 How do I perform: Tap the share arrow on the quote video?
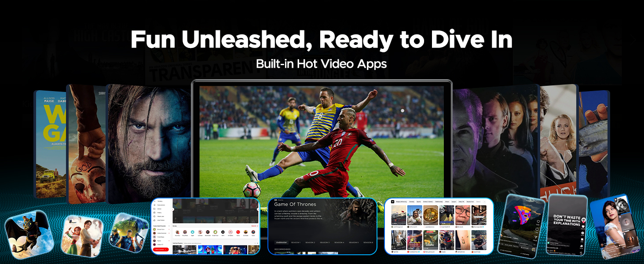pyautogui.click(x=582, y=246)
